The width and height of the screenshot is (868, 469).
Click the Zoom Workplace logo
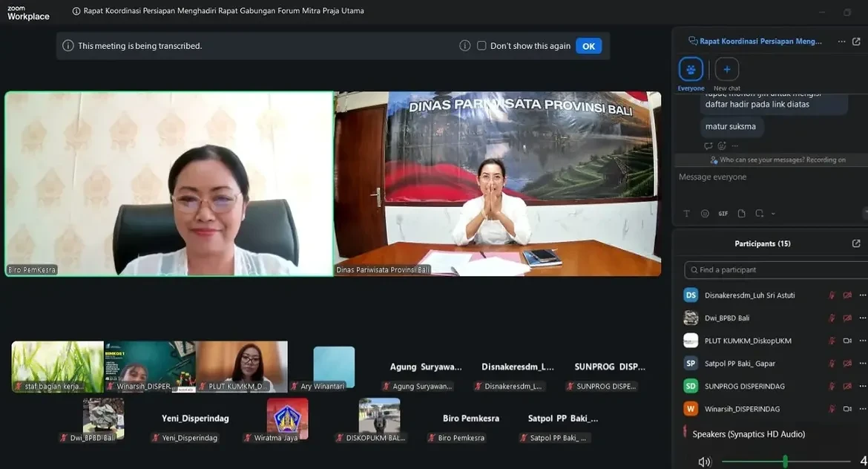[28, 13]
